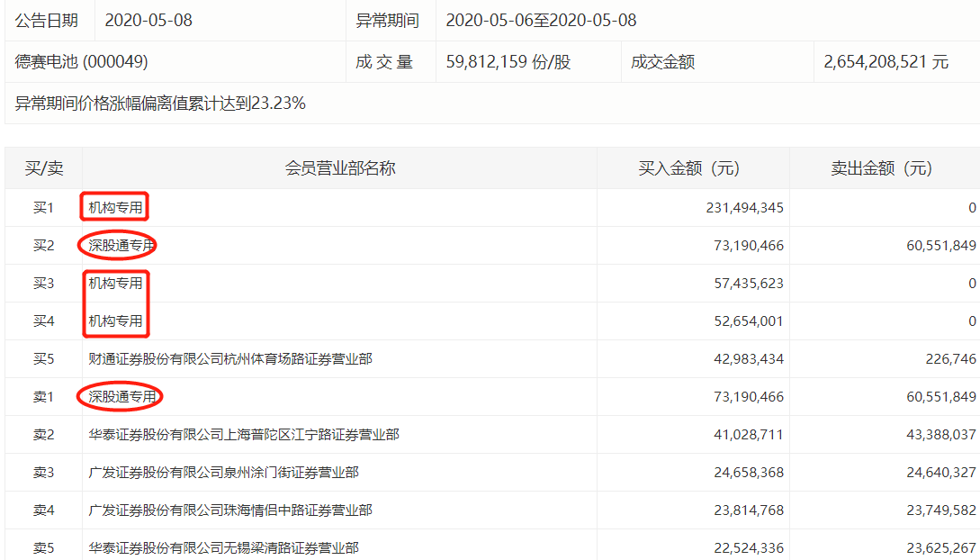Click the 成交量 value 59,812,159 份/股
The width and height of the screenshot is (980, 560).
click(x=508, y=62)
